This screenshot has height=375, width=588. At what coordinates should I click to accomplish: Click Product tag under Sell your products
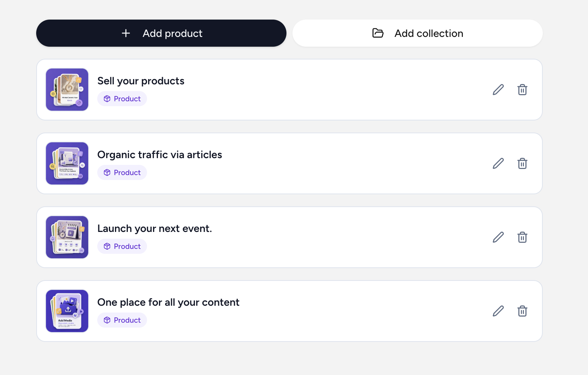coord(122,99)
